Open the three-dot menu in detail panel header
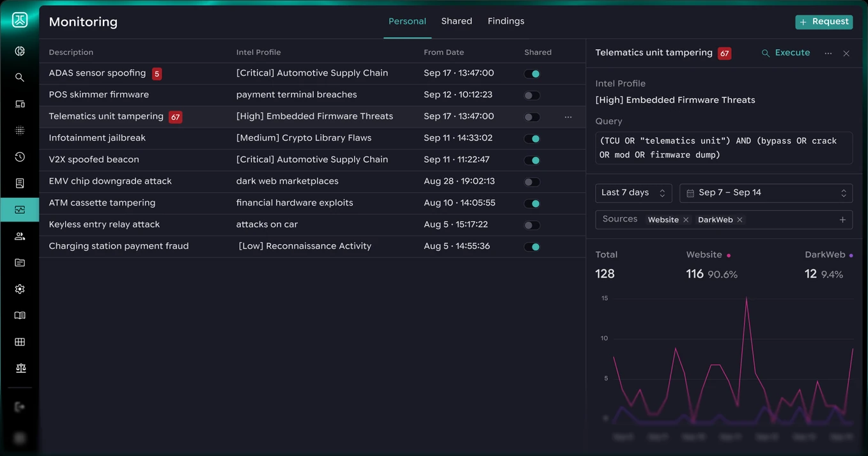The width and height of the screenshot is (868, 456). [828, 54]
